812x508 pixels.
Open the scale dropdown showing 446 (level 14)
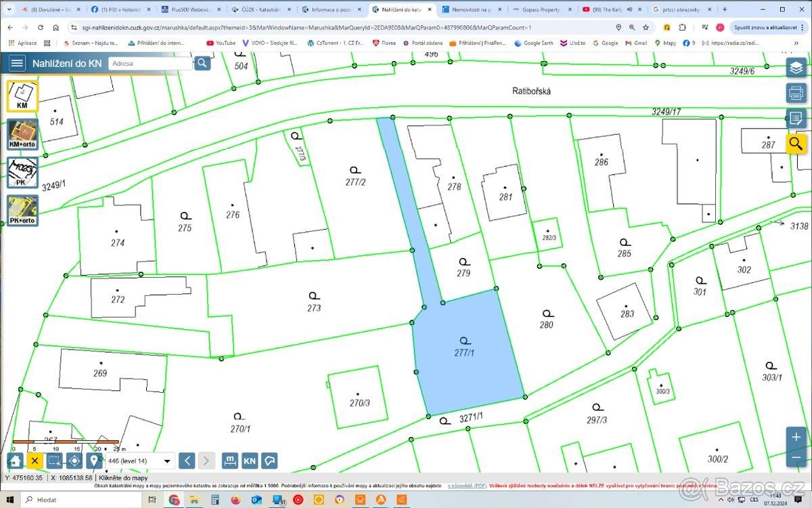(x=140, y=461)
